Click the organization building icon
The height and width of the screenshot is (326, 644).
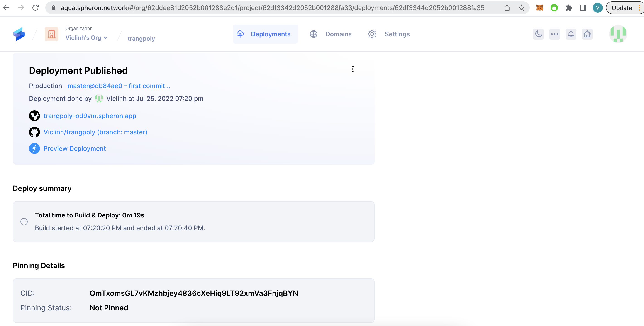coord(51,34)
